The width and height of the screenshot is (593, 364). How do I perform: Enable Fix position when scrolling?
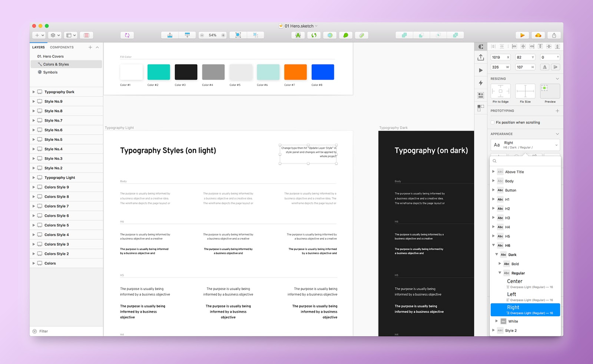pos(493,122)
